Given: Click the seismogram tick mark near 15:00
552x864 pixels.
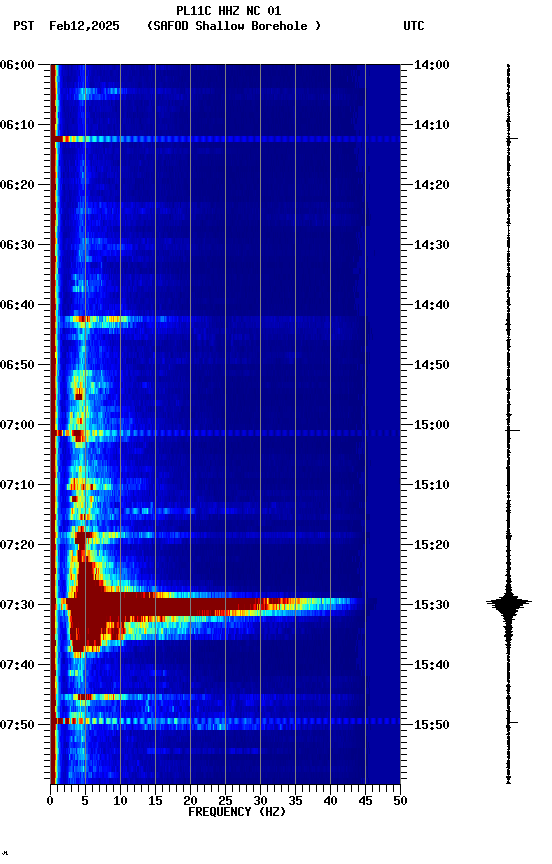Looking at the screenshot, I should click(x=513, y=430).
